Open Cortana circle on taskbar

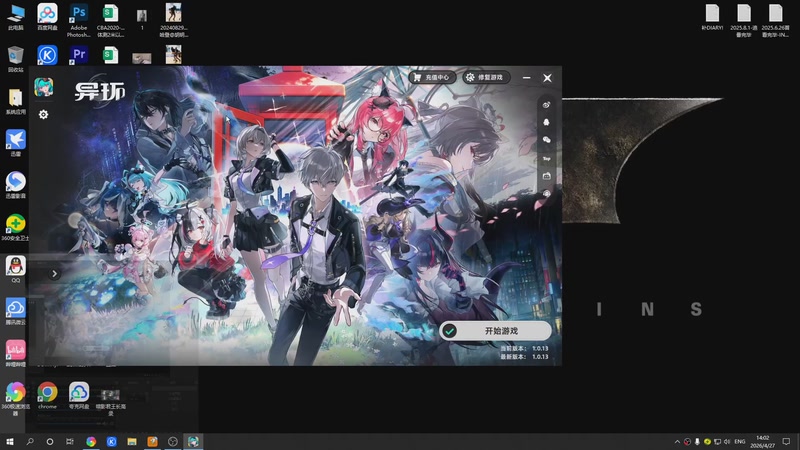point(49,441)
